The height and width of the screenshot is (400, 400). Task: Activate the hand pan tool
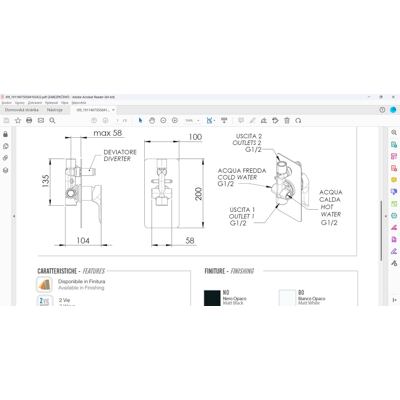pyautogui.click(x=152, y=120)
